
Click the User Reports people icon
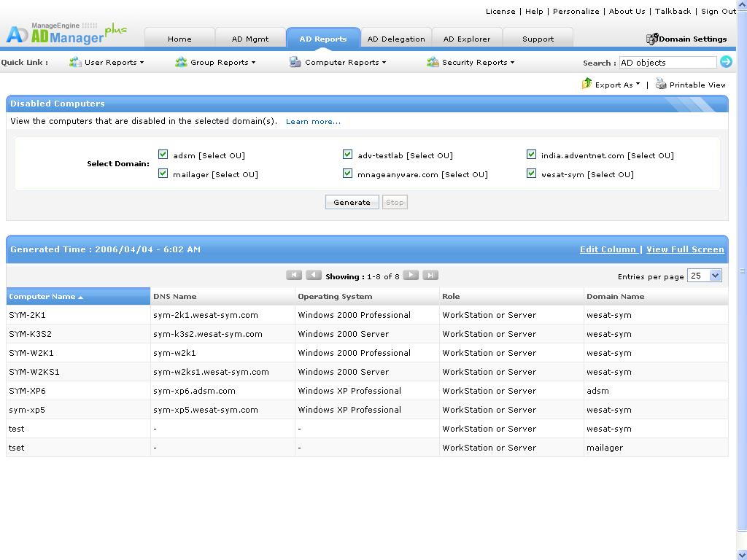pos(75,62)
